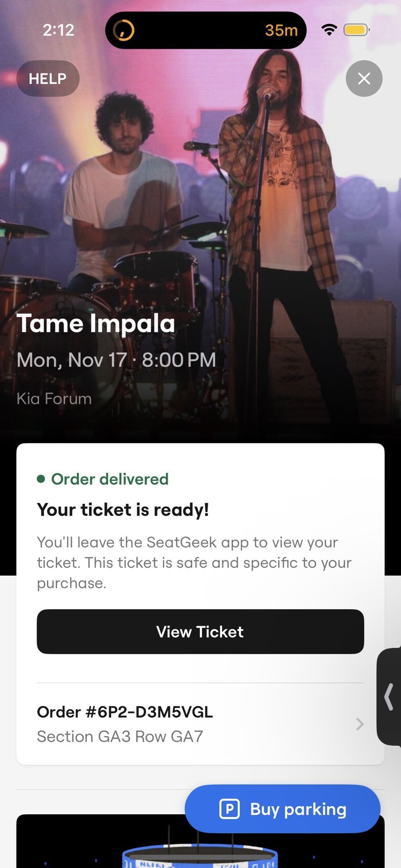Tap the clock showing 2:12

[58, 30]
